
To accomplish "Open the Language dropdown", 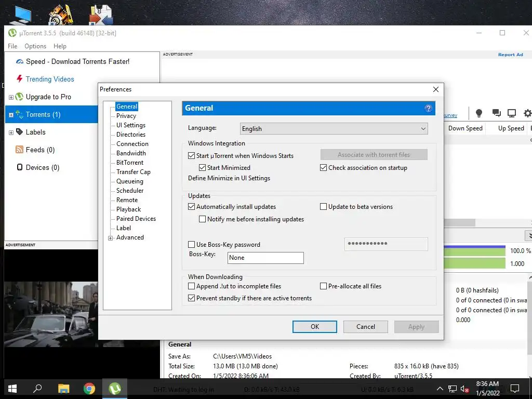I will click(334, 129).
